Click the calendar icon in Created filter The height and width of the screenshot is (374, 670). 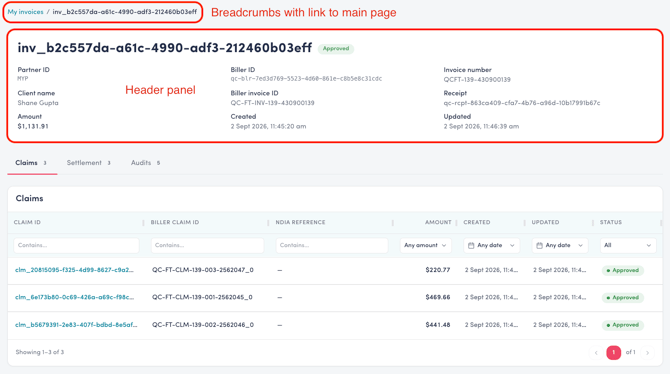[x=471, y=245]
